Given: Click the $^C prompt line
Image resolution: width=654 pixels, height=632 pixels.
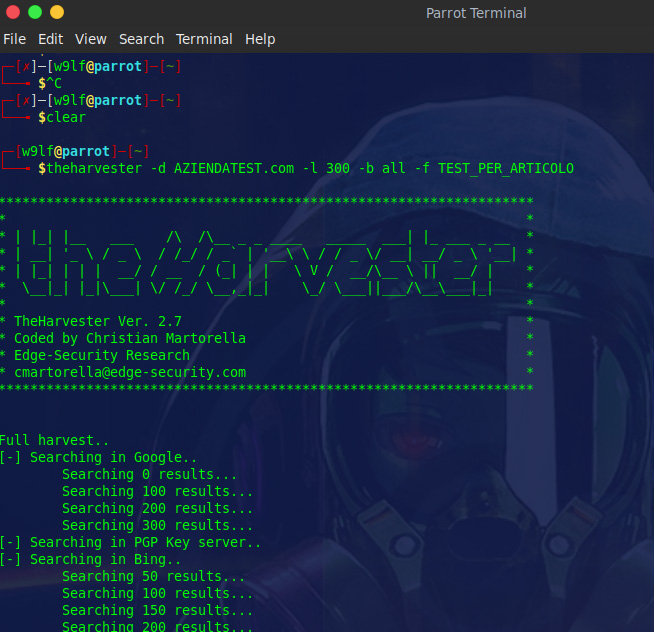Looking at the screenshot, I should point(50,83).
